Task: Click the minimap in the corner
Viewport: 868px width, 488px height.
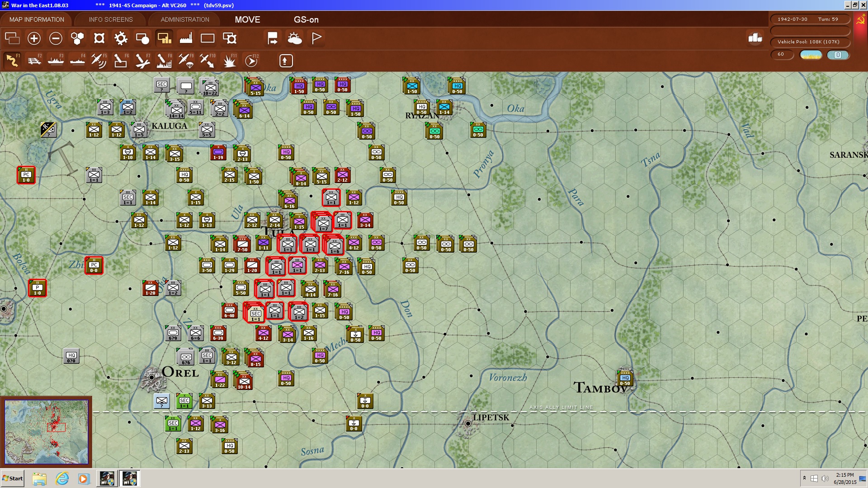Action: pyautogui.click(x=46, y=432)
